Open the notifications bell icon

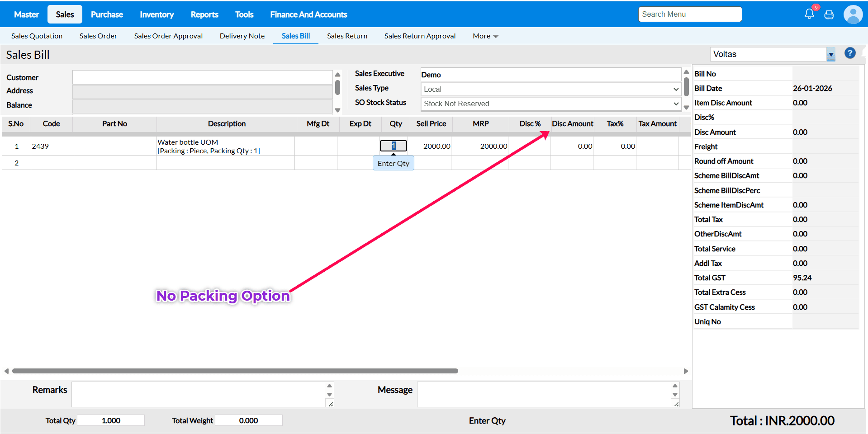809,14
